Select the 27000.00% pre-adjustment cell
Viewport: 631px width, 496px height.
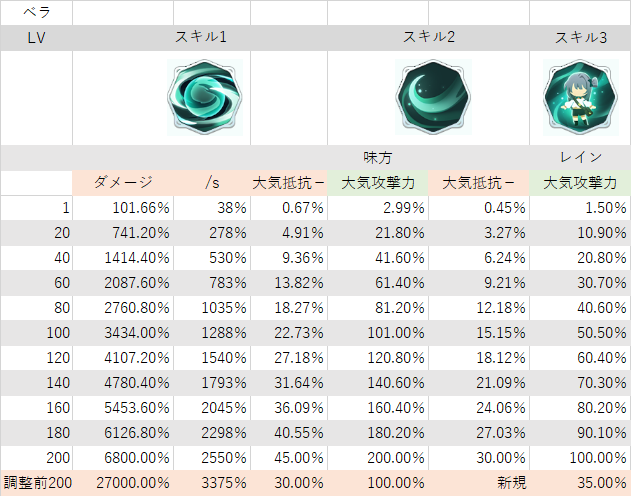pyautogui.click(x=123, y=483)
